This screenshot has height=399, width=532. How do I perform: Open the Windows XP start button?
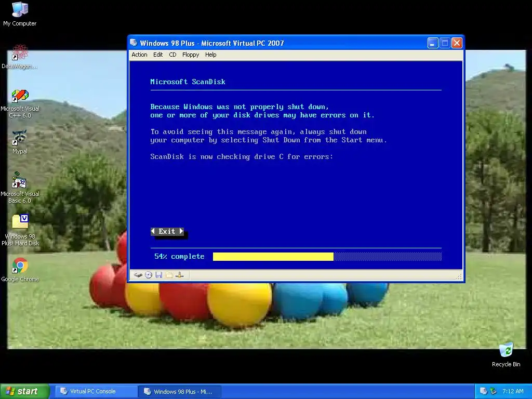(25, 391)
